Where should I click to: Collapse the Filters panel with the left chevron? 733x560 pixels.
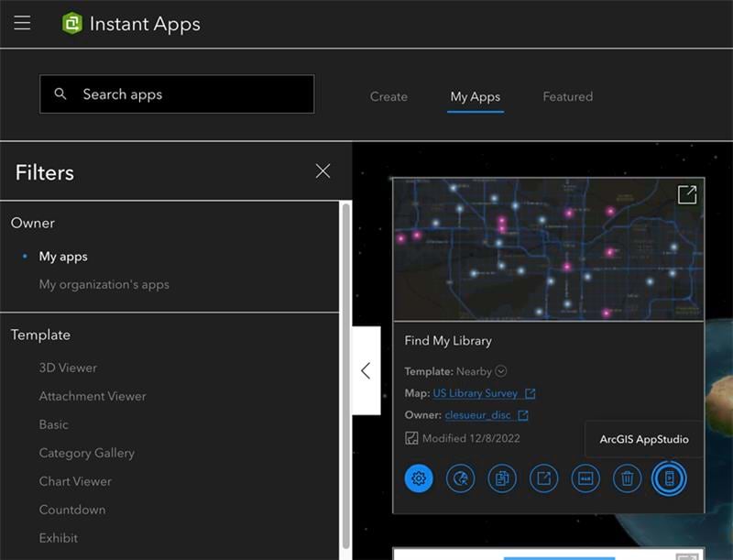click(366, 370)
